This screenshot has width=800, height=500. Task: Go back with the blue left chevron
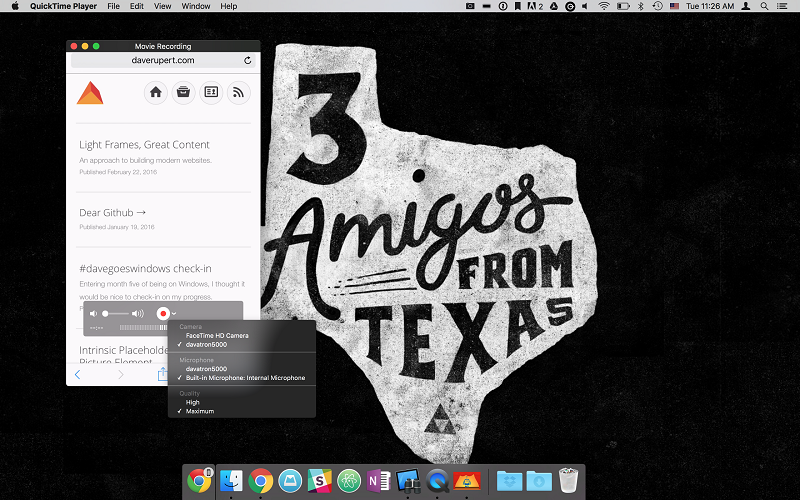pyautogui.click(x=78, y=375)
